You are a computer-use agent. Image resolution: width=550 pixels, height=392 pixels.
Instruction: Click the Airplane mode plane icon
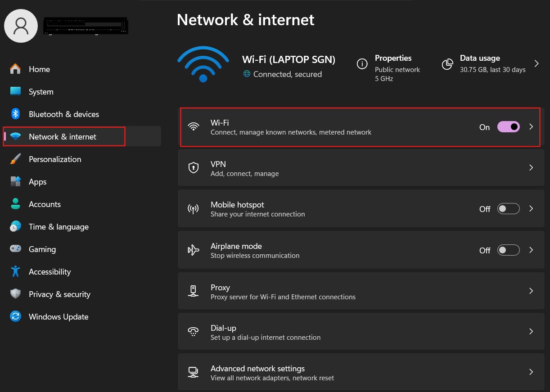point(194,250)
